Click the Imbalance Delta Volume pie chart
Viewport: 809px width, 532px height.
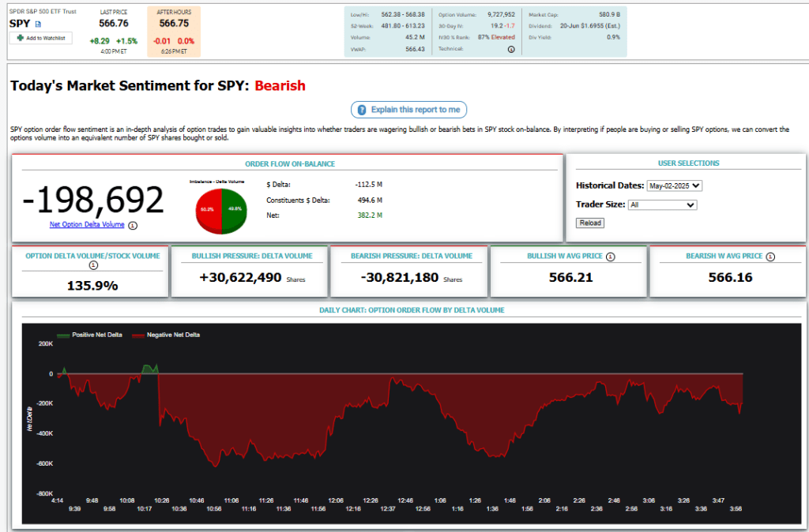221,211
